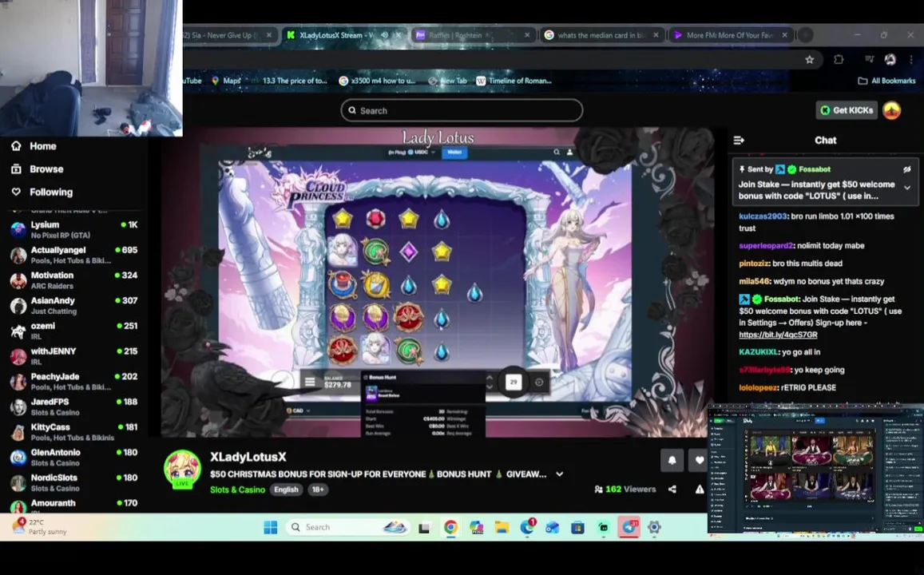This screenshot has height=575, width=924.
Task: Open NordicSlots channel in sidebar
Action: tap(73, 482)
